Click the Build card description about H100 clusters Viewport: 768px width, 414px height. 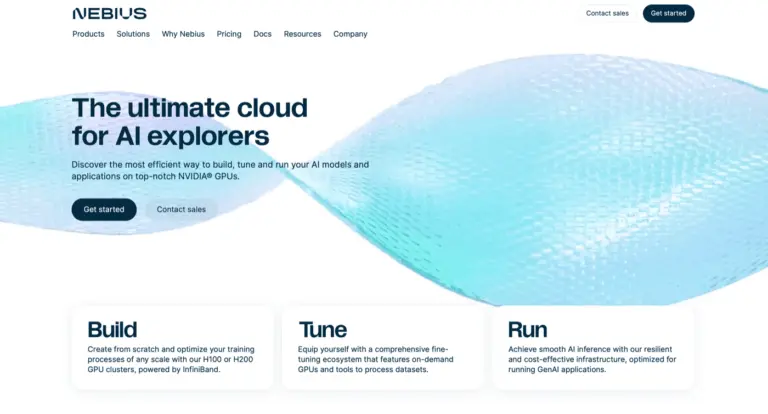(171, 359)
